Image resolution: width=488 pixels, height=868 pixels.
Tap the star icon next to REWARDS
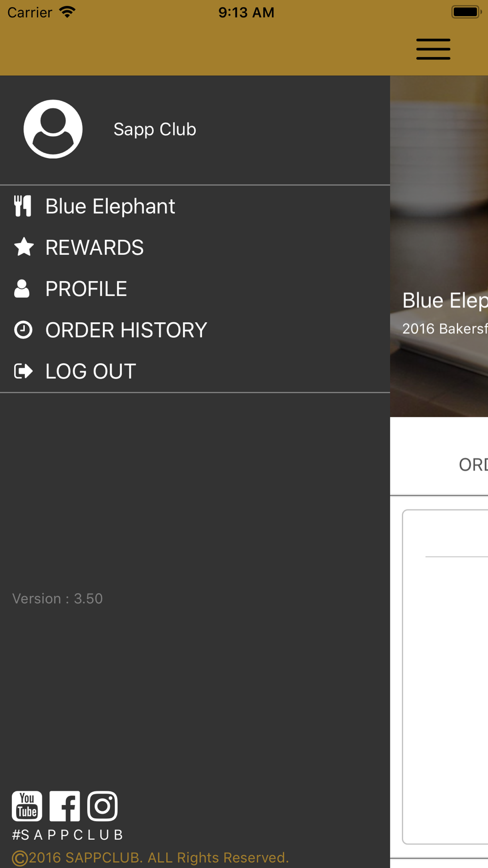pyautogui.click(x=23, y=247)
